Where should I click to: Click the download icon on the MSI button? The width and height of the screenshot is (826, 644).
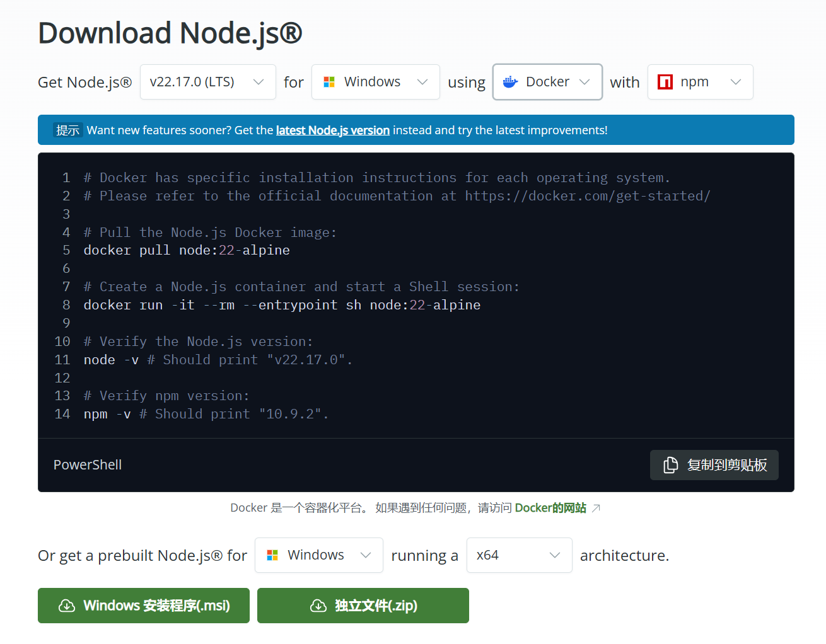(67, 606)
